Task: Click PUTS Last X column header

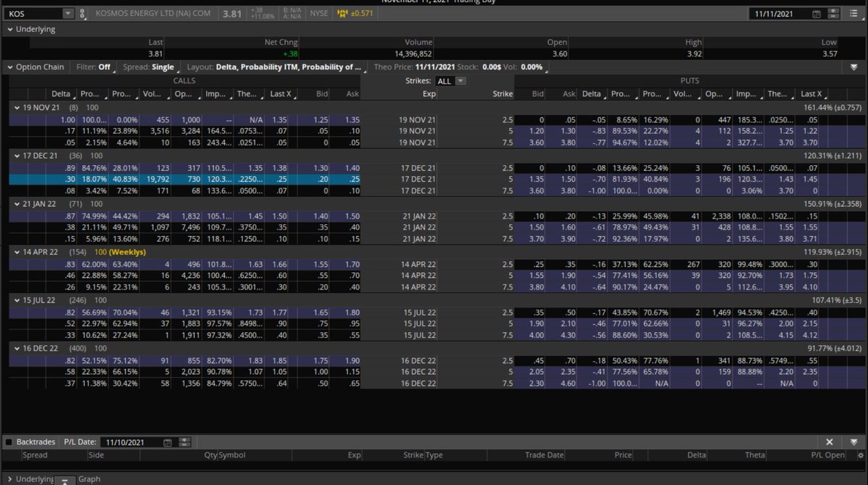Action: (811, 93)
